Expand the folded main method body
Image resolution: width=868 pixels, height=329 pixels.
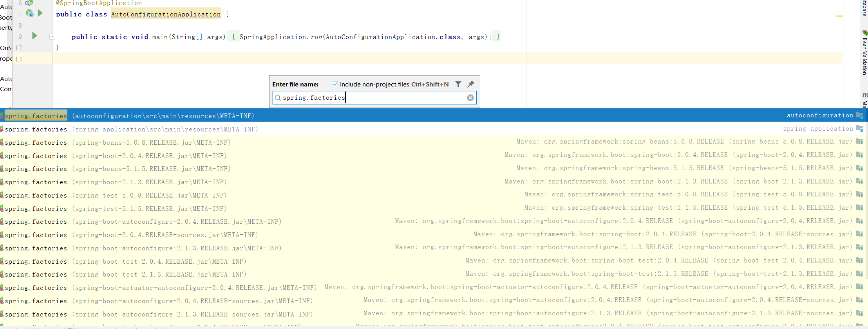tap(52, 37)
